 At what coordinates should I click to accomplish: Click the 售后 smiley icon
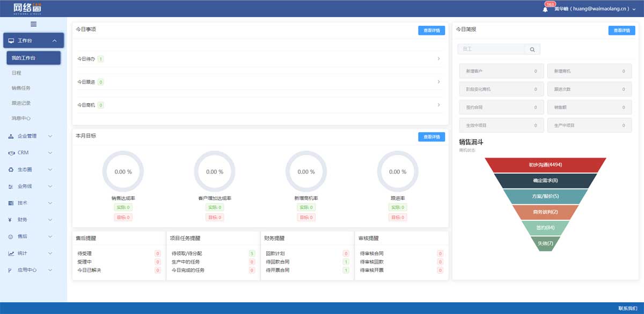[x=11, y=236]
